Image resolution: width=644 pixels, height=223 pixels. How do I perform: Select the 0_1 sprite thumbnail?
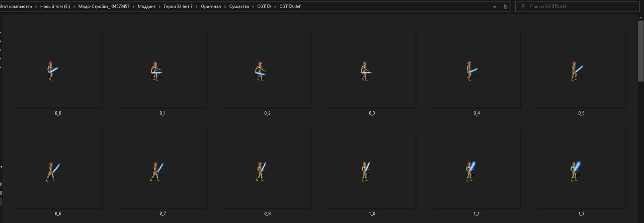162,68
